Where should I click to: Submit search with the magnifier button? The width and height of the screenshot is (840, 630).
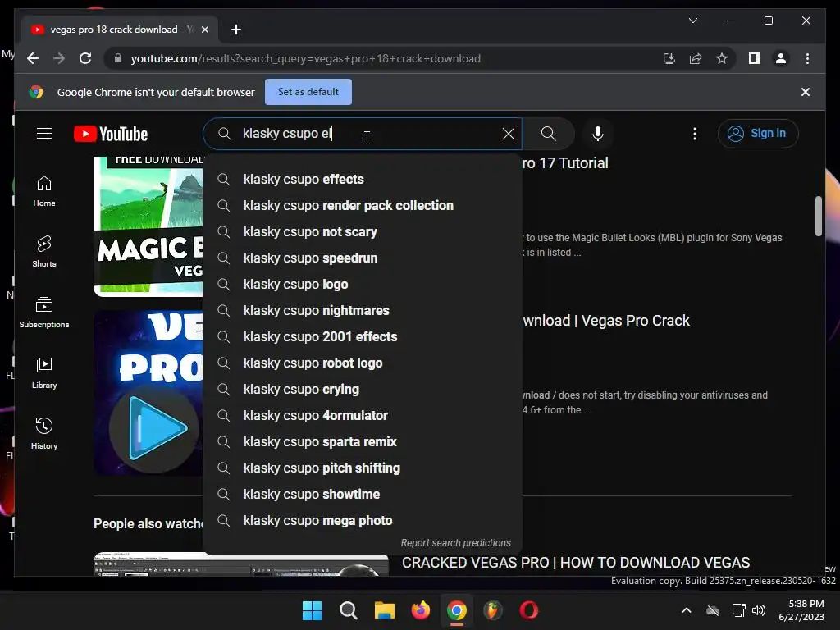549,134
